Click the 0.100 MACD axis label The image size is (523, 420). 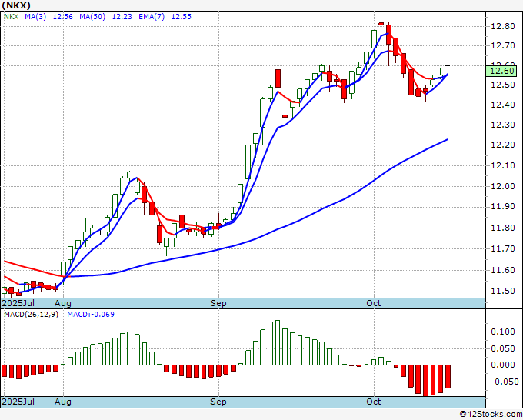503,332
